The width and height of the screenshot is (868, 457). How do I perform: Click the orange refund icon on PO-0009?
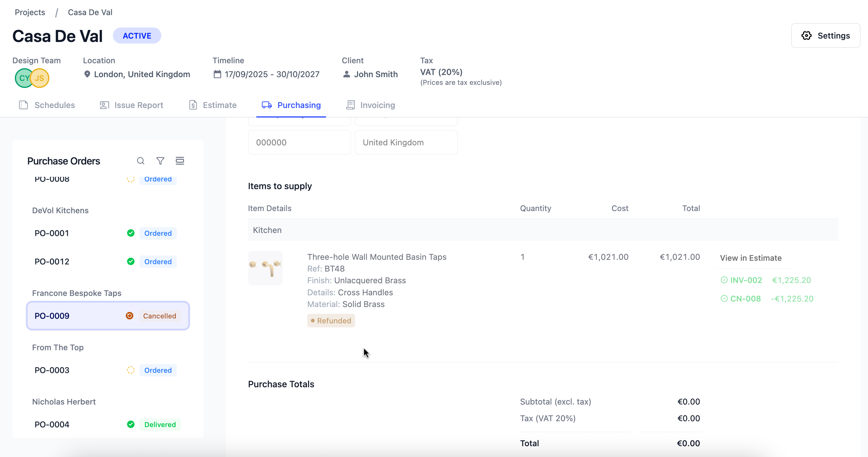pos(129,316)
